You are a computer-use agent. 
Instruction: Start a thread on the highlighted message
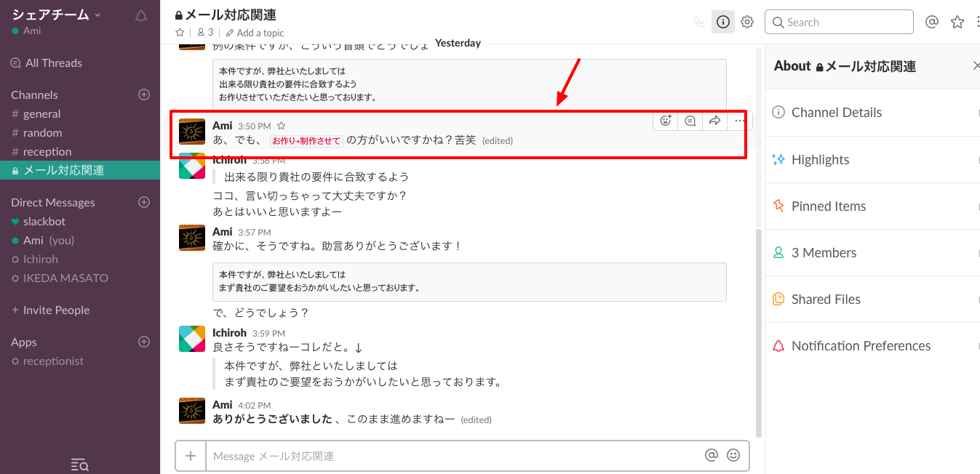pos(689,121)
